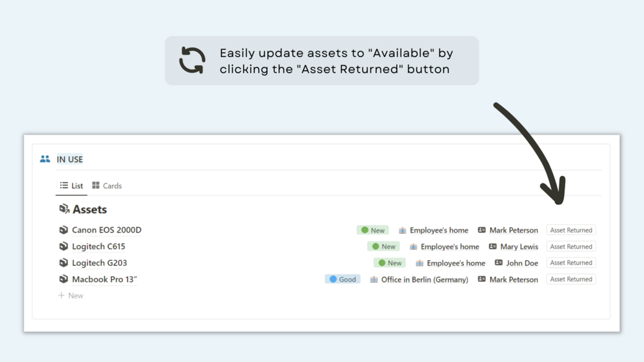Mark Logitech G203 as Asset Returned
This screenshot has width=644, height=362.
click(x=571, y=263)
